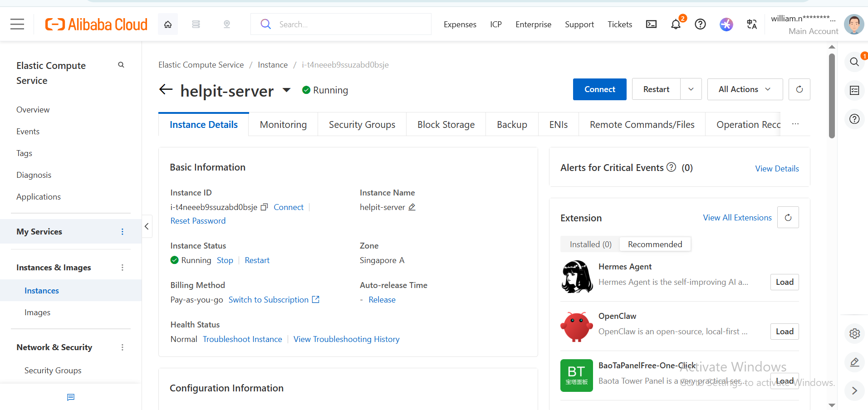Open the Restart button dropdown arrow
Image resolution: width=868 pixels, height=410 pixels.
pos(691,89)
